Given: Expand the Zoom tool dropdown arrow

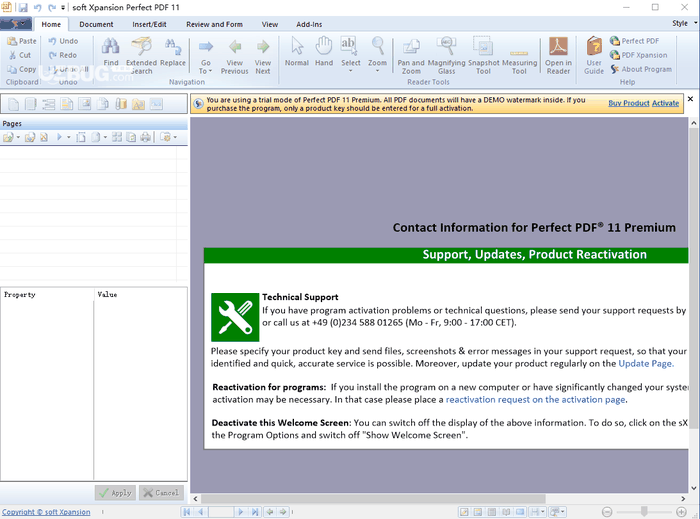Looking at the screenshot, I should coord(377,71).
